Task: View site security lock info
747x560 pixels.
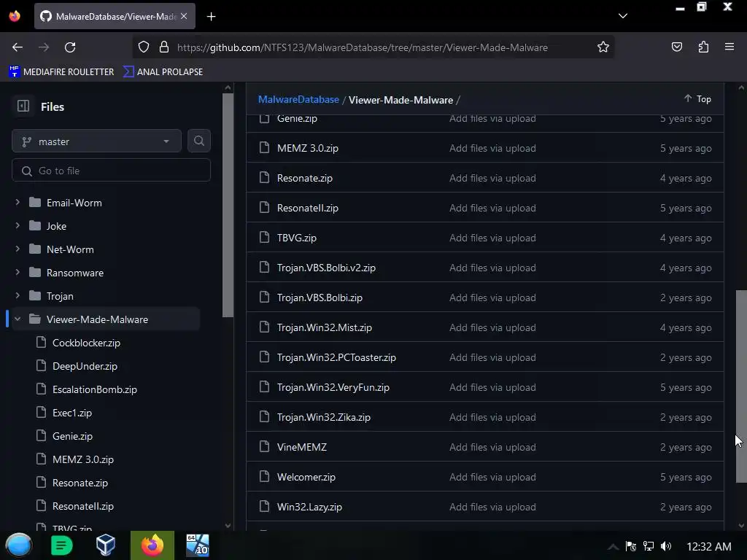Action: pos(164,47)
